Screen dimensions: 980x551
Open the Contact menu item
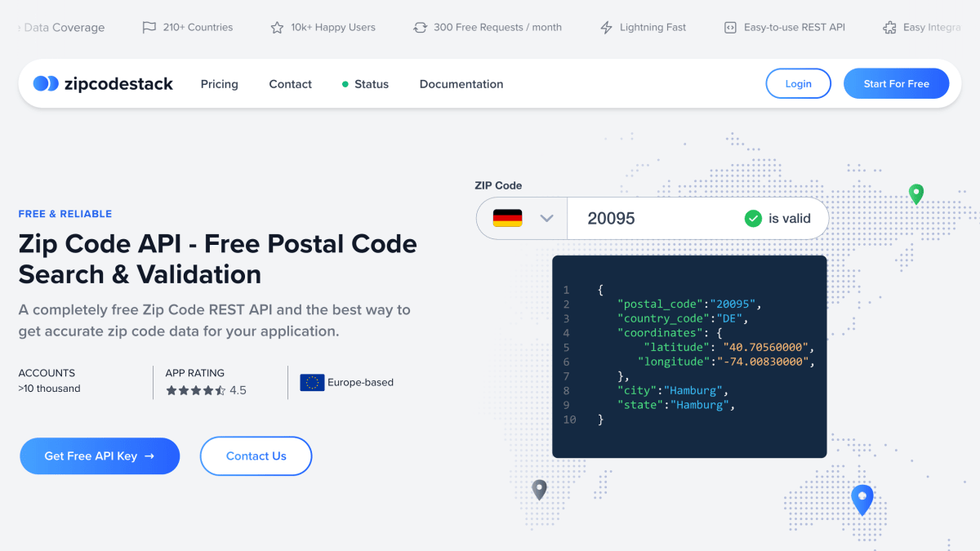pyautogui.click(x=291, y=84)
